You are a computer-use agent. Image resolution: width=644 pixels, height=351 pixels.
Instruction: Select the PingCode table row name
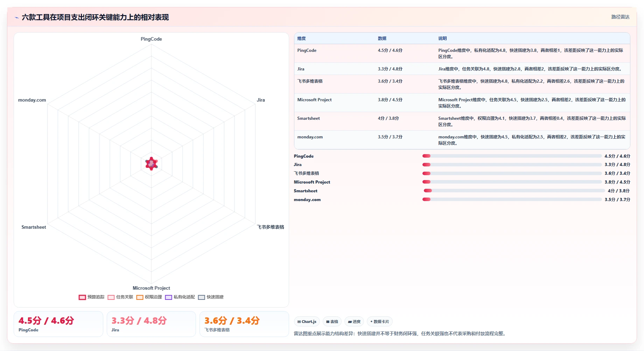click(x=307, y=50)
